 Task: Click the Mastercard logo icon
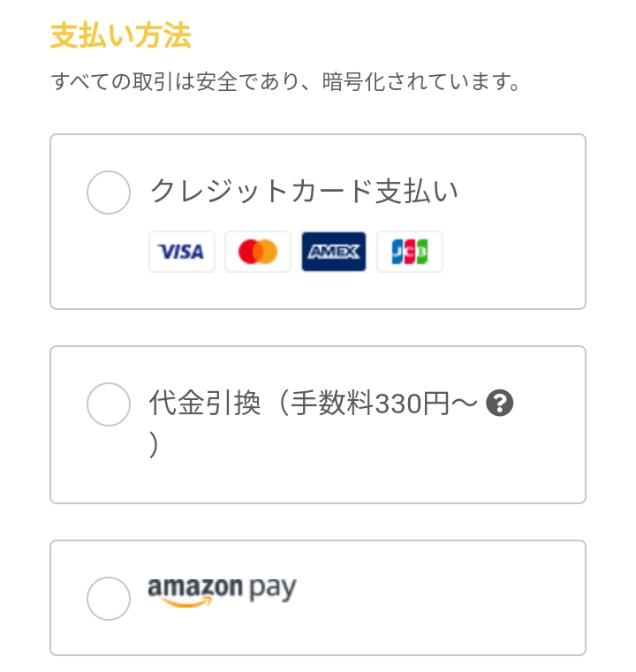[x=258, y=252]
